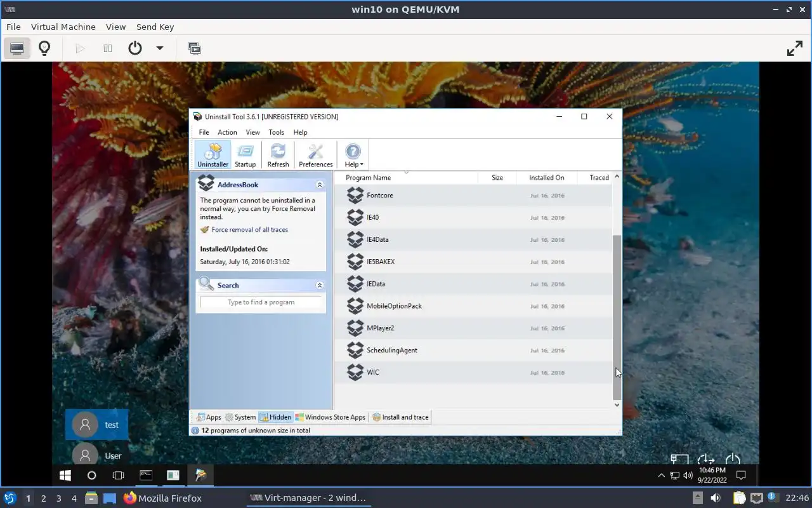The height and width of the screenshot is (508, 812).
Task: Open the Help menu in Uninstall Tool
Action: [x=300, y=132]
